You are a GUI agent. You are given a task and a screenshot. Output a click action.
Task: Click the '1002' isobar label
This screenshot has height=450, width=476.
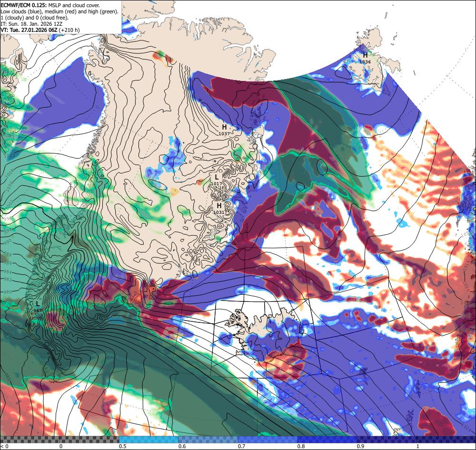(10, 203)
